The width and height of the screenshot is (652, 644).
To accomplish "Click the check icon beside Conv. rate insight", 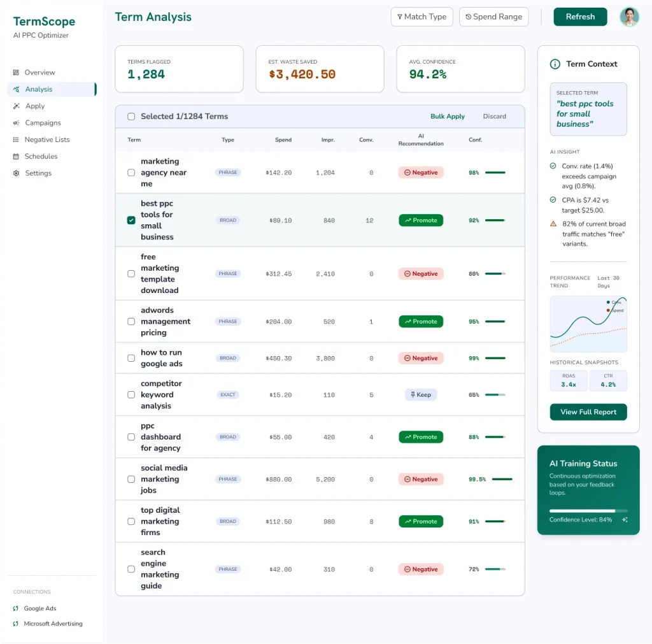I will click(x=553, y=166).
